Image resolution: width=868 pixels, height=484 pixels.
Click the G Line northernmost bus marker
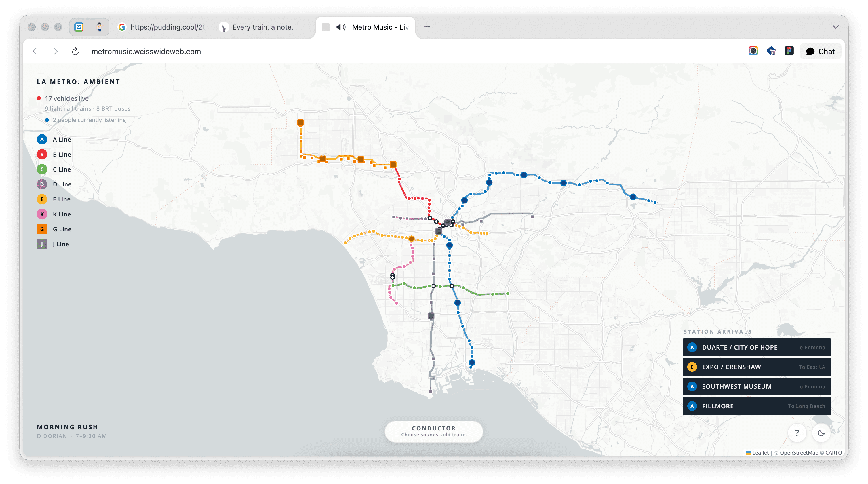[x=300, y=123]
